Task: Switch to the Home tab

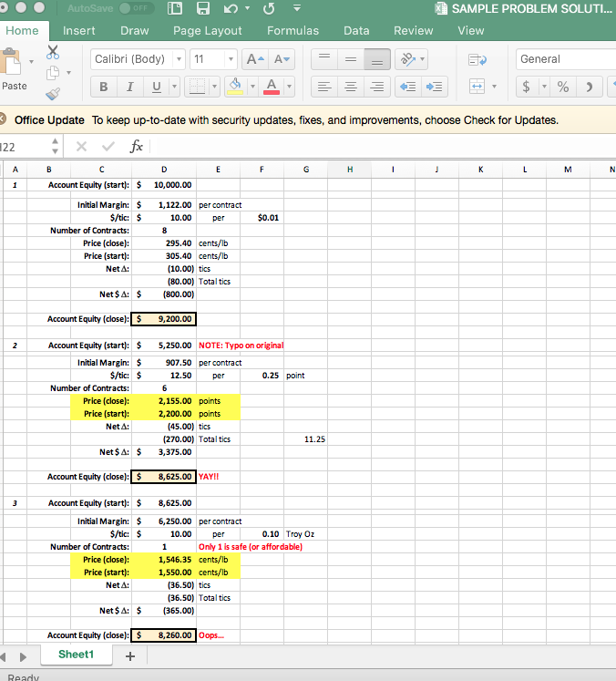Action: click(x=22, y=30)
